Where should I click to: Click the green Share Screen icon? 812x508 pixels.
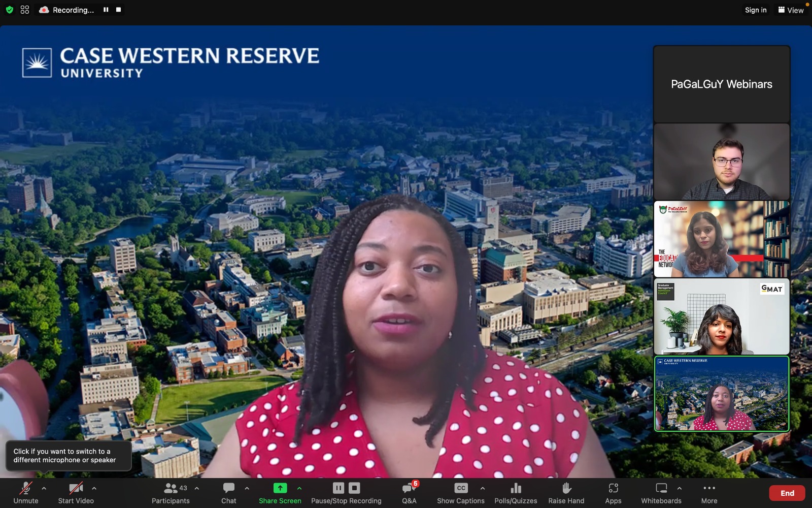pyautogui.click(x=280, y=488)
